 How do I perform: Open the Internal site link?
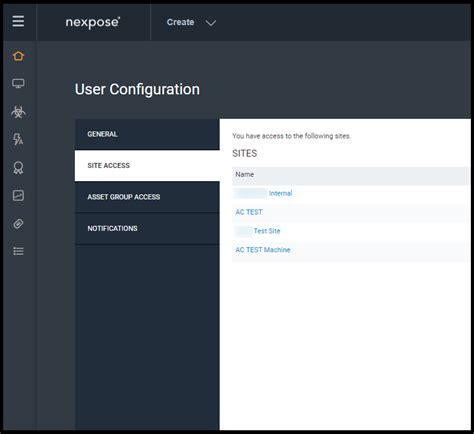(280, 193)
